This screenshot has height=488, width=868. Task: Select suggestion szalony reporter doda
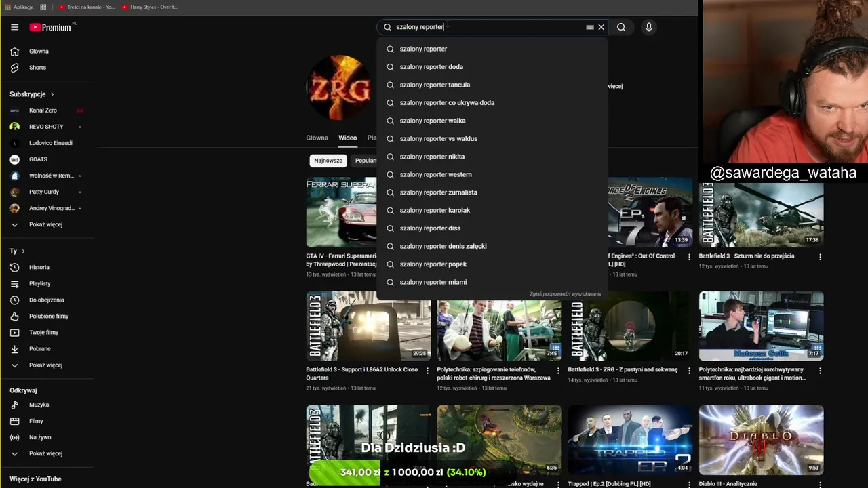[492, 67]
